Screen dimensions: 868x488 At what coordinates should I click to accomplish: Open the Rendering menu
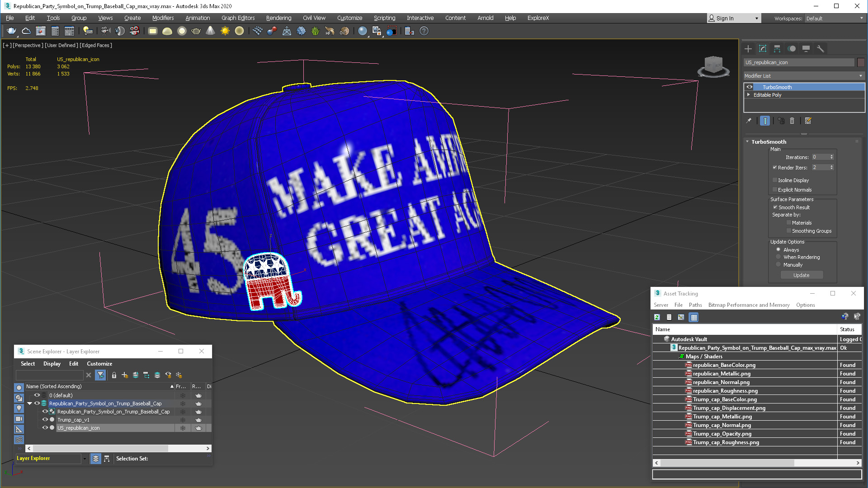pyautogui.click(x=278, y=18)
